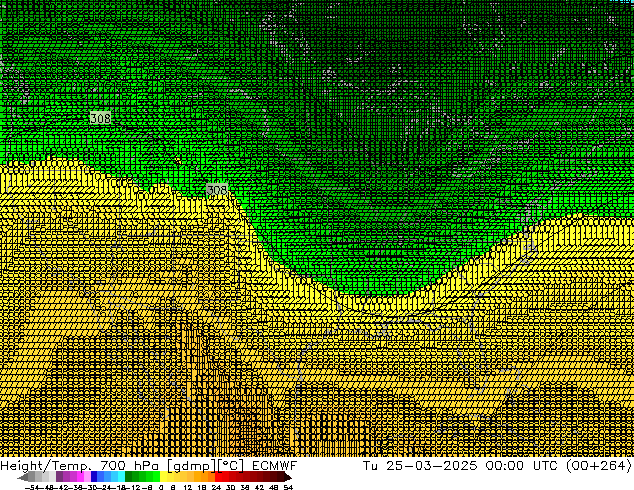The height and width of the screenshot is (490, 634).
Task: Click the '[gdmp]' unit label
Action: tap(192, 466)
